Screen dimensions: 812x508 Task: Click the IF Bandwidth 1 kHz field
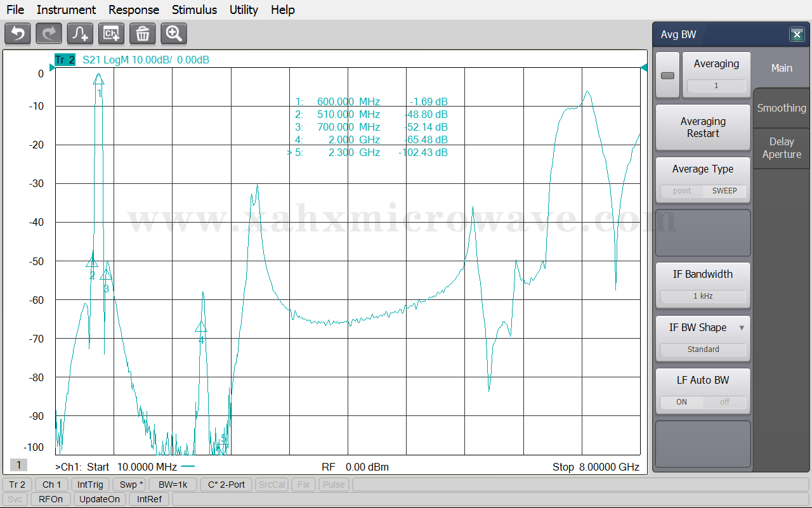click(x=703, y=296)
